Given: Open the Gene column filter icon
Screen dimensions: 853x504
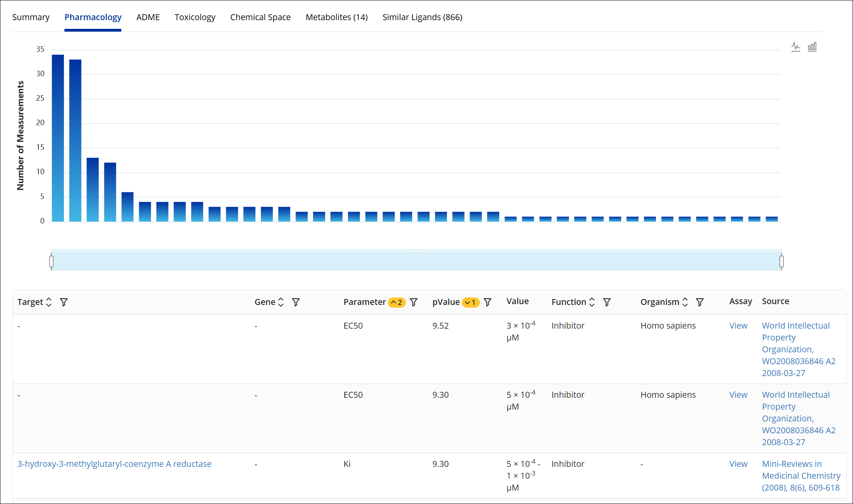Looking at the screenshot, I should pyautogui.click(x=296, y=302).
